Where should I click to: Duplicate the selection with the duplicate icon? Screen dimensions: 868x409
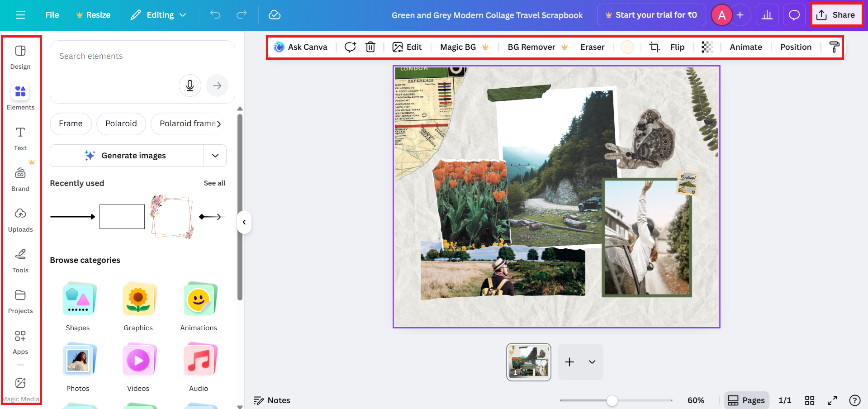coord(350,47)
